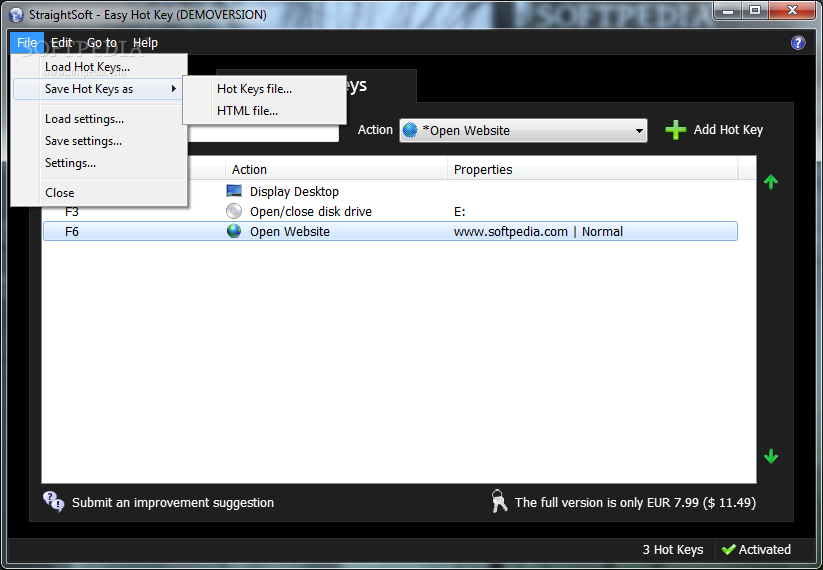Click the keys icon beside full version text
This screenshot has height=570, width=823.
tap(499, 501)
